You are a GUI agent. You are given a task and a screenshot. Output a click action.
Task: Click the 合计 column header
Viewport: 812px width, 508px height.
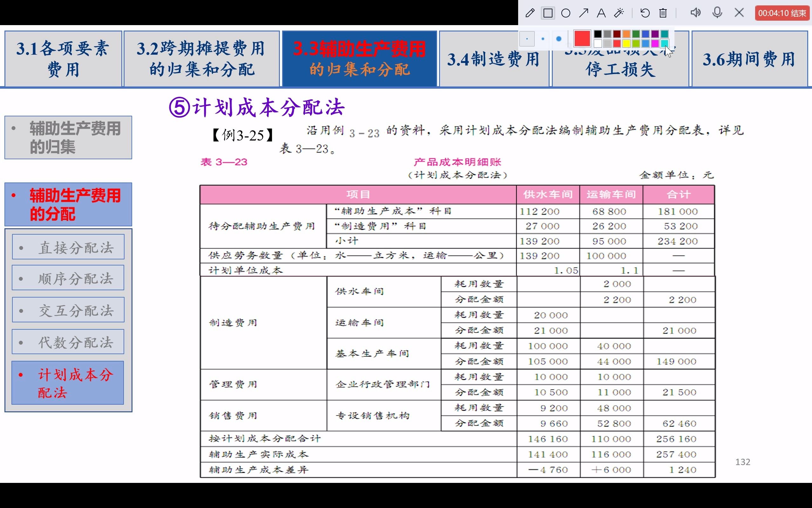pyautogui.click(x=679, y=195)
